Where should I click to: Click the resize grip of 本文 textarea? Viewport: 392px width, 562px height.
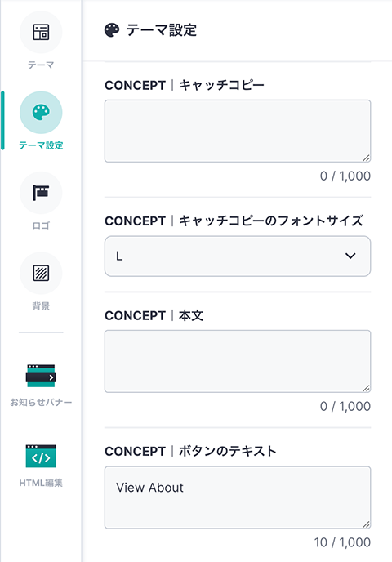[x=366, y=388]
